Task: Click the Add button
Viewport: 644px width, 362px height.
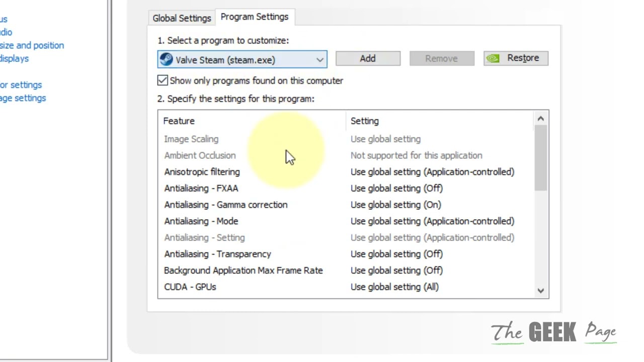Action: coord(368,58)
